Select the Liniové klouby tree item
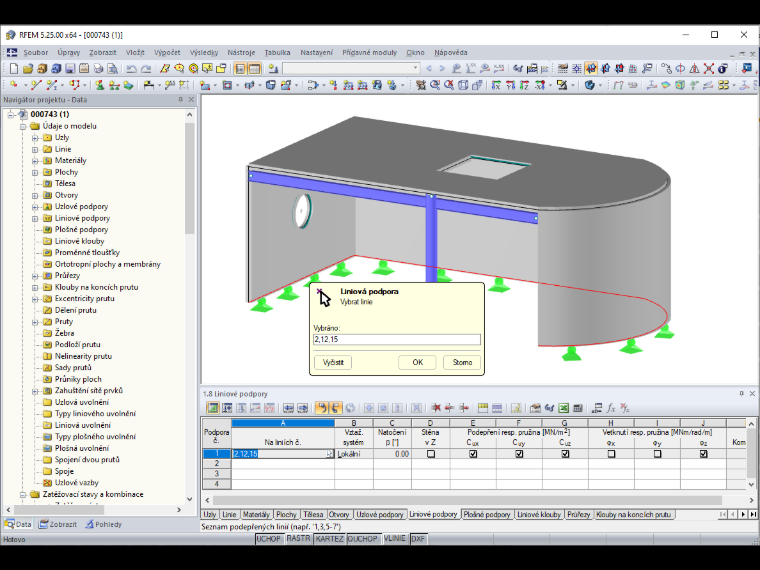760x570 pixels. 79,241
